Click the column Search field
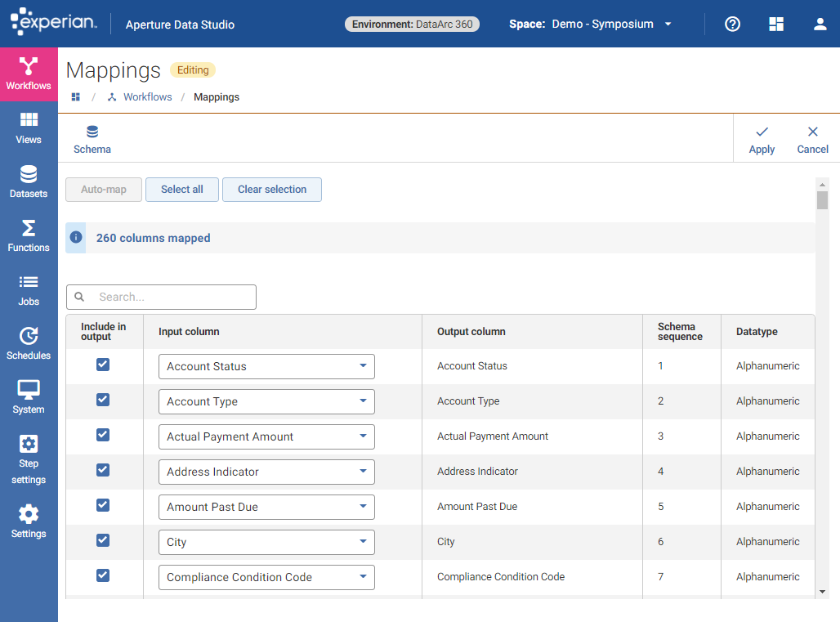Image resolution: width=840 pixels, height=622 pixels. (172, 297)
